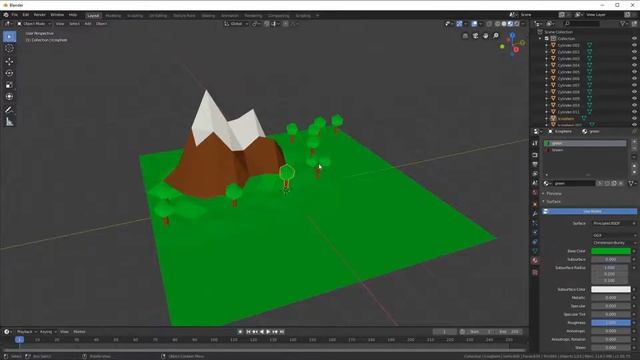Select the Measure tool

[x=9, y=122]
